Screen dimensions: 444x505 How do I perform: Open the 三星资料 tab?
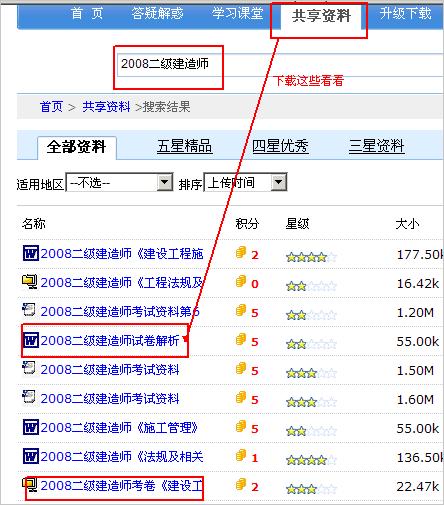click(377, 146)
